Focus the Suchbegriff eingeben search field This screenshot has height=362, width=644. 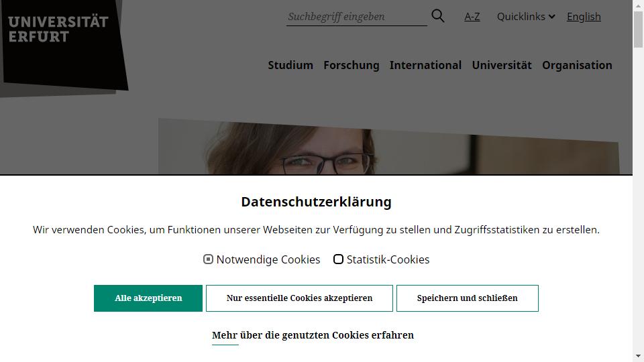pos(356,17)
